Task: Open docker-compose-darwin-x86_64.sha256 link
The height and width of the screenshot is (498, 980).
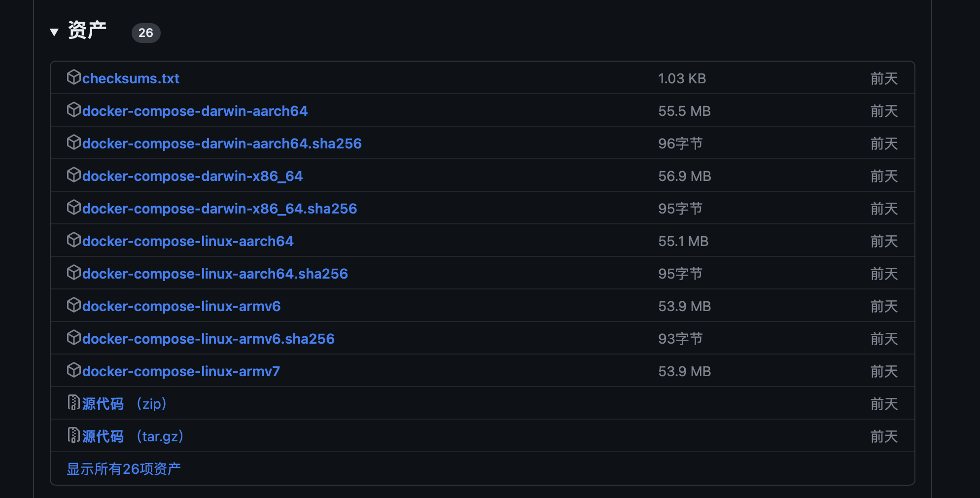Action: click(x=219, y=209)
